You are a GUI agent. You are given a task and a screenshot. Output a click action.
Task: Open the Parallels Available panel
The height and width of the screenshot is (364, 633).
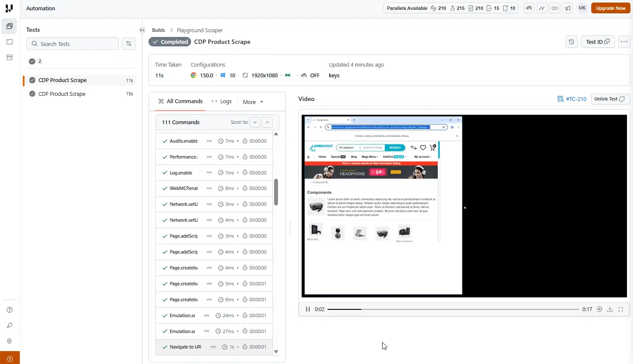[451, 8]
